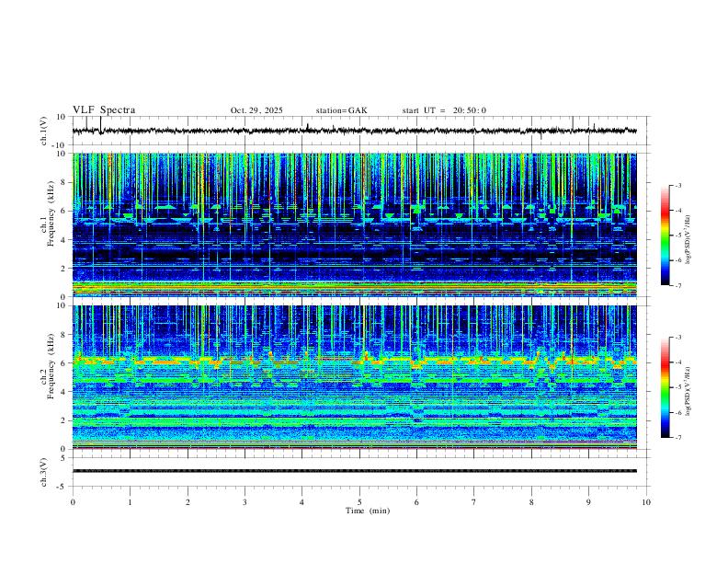Viewport: 728px width, 563px height.
Task: Click the "8" tick on ch.1 frequency axis
Action: [64, 182]
